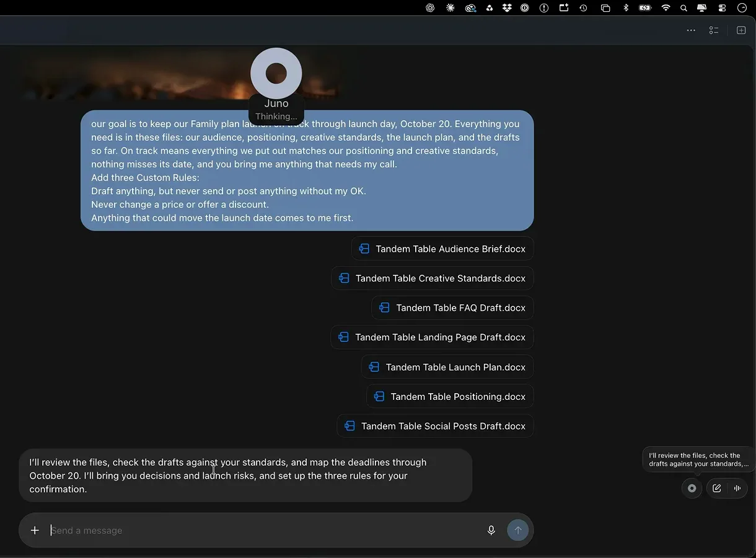Click the new window plus icon
This screenshot has height=558, width=756.
pyautogui.click(x=741, y=30)
